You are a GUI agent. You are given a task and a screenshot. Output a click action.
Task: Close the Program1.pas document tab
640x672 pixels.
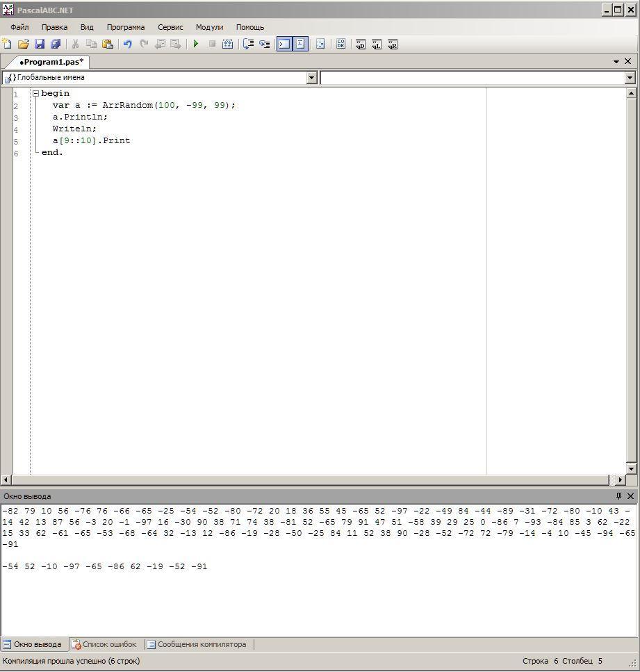tap(628, 61)
